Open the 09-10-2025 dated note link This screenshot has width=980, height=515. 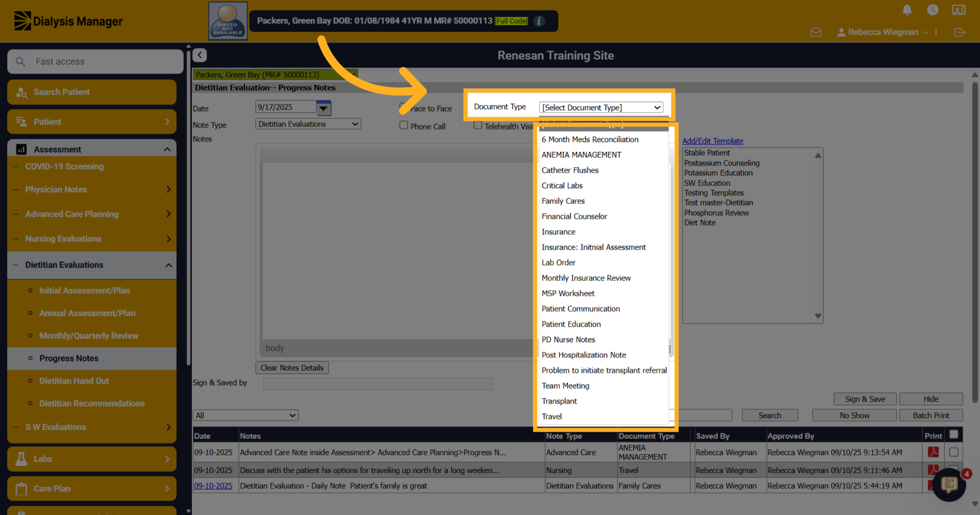tap(213, 486)
